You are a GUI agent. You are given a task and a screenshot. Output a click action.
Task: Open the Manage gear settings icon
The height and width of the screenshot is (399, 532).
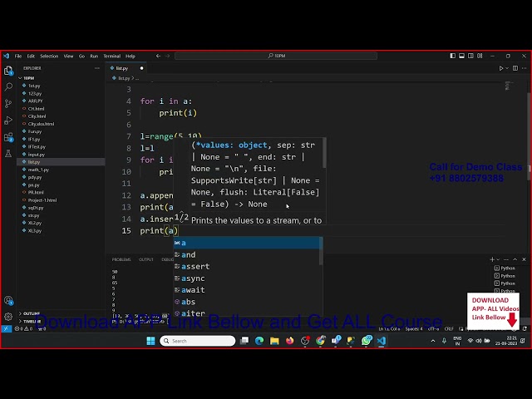click(x=8, y=317)
